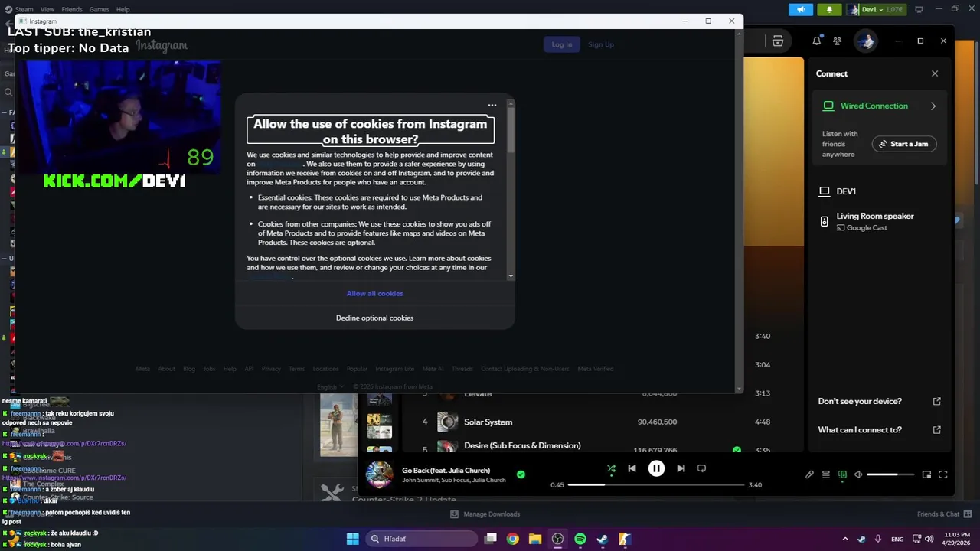Open Spotify profile avatar menu
Image resolution: width=980 pixels, height=551 pixels.
(867, 41)
